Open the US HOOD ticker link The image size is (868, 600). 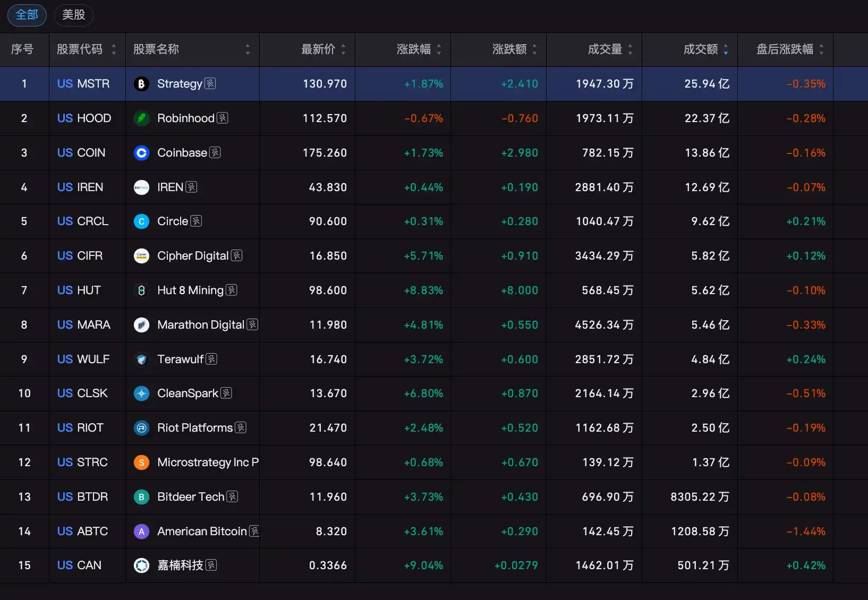click(x=84, y=118)
